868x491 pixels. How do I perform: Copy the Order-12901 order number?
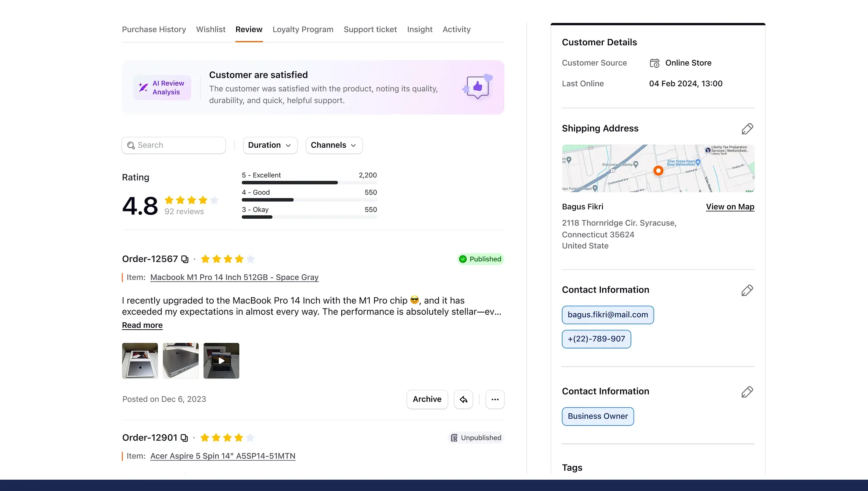click(x=185, y=437)
